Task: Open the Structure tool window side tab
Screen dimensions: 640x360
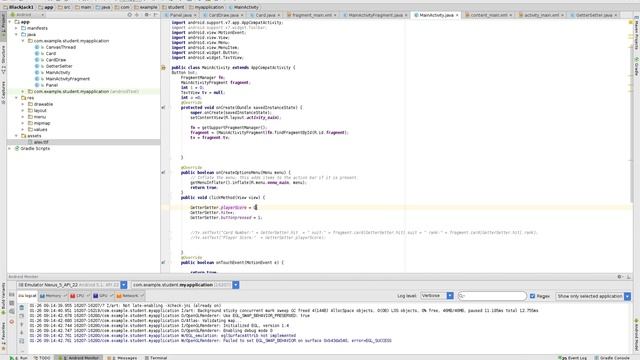Action: [3, 59]
